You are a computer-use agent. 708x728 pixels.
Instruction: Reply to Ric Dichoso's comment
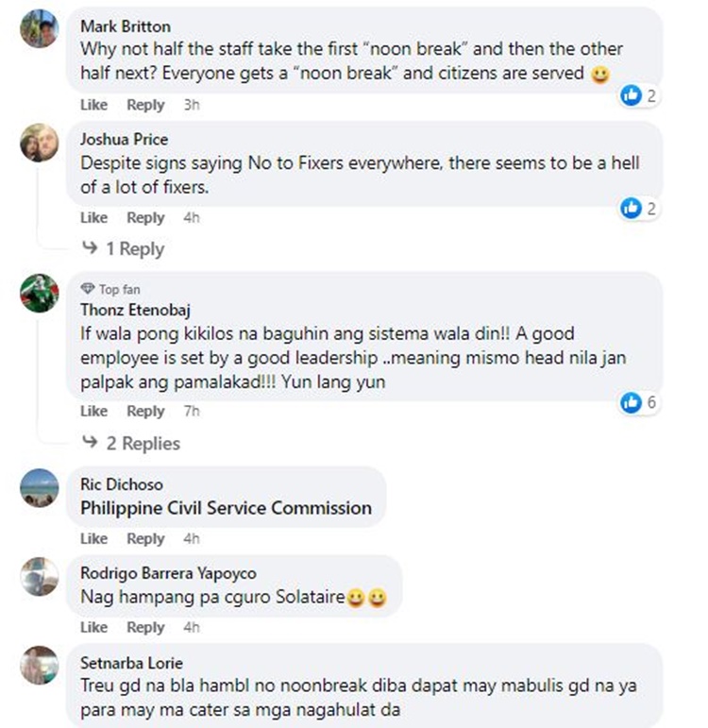click(145, 539)
